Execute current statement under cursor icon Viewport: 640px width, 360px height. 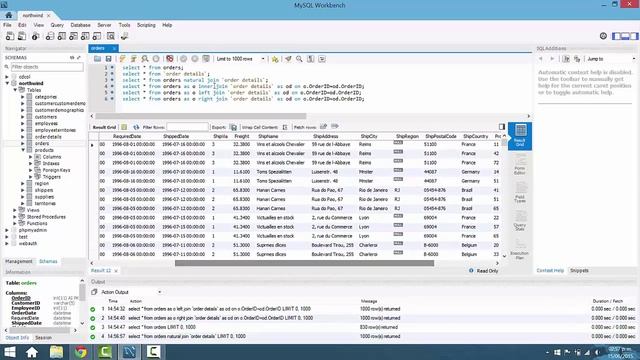[133, 59]
